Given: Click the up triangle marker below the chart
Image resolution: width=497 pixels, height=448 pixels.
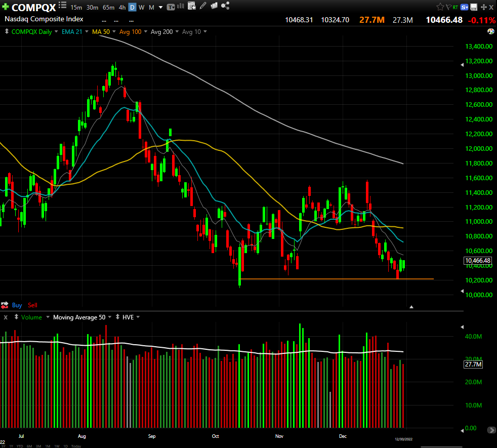Looking at the screenshot, I should pos(411,307).
